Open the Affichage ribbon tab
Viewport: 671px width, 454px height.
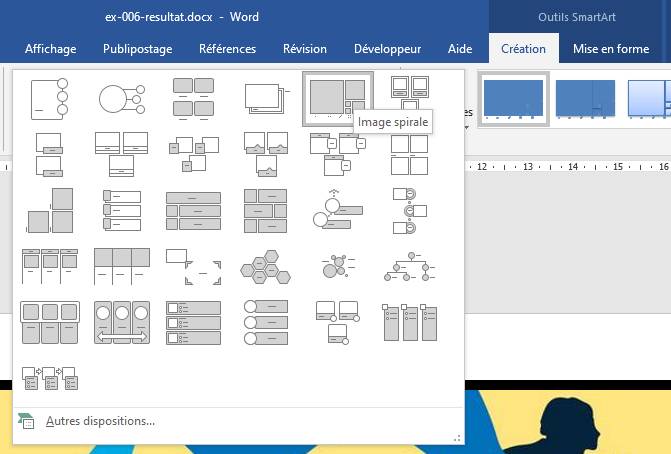(51, 49)
